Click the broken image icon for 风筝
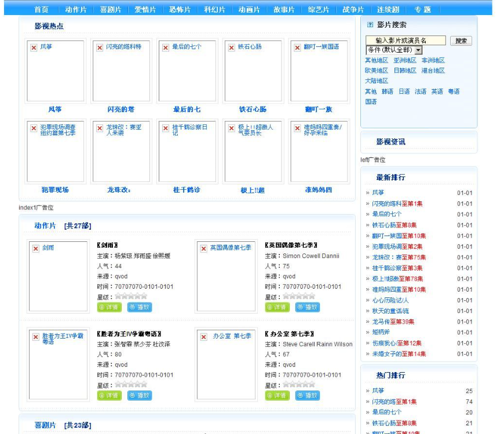The image size is (504, 434). point(34,47)
